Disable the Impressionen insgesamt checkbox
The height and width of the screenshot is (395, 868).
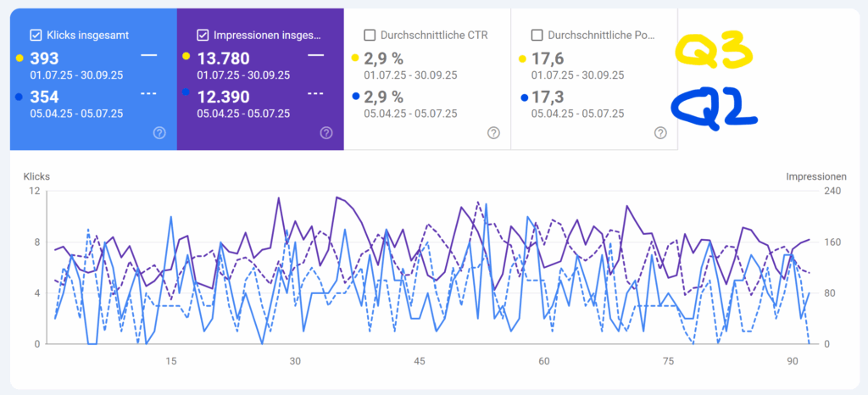click(203, 35)
